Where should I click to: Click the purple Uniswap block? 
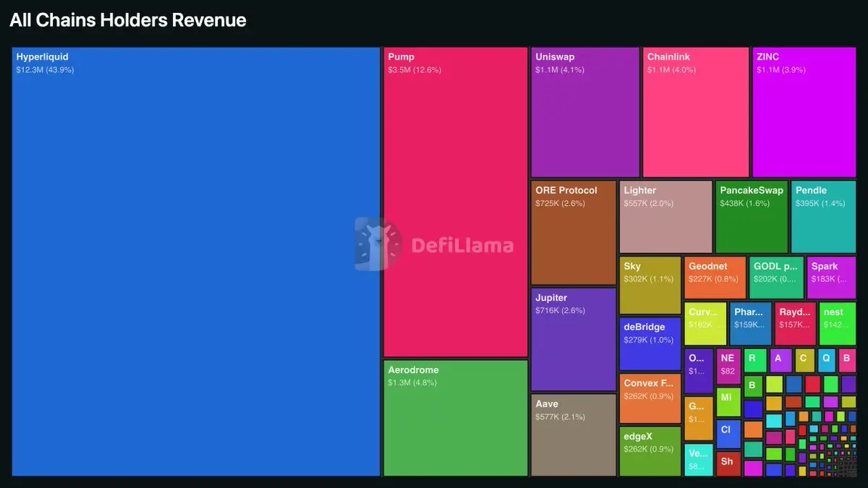point(585,112)
